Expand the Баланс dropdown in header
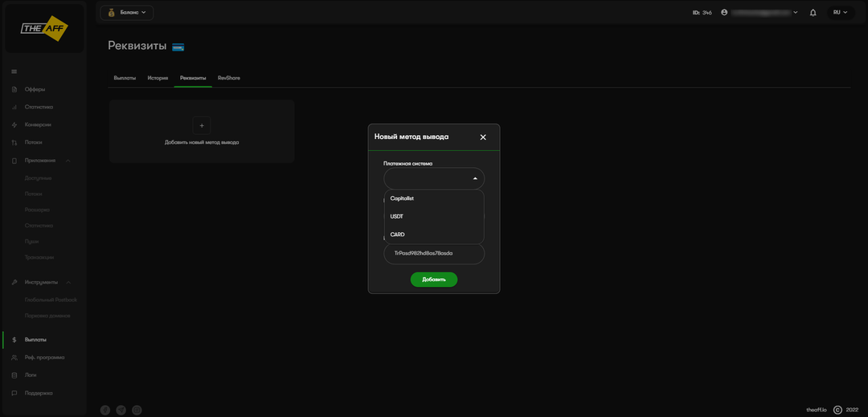868x417 pixels. click(126, 13)
